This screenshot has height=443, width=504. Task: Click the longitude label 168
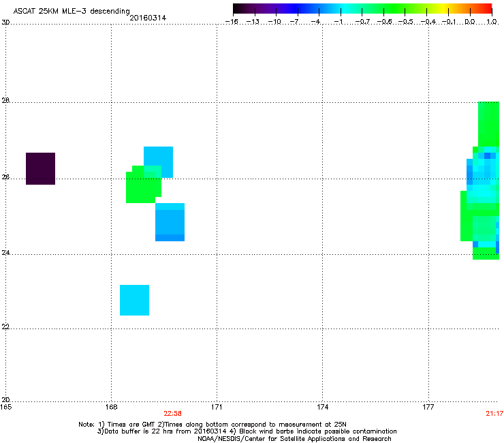point(111,407)
